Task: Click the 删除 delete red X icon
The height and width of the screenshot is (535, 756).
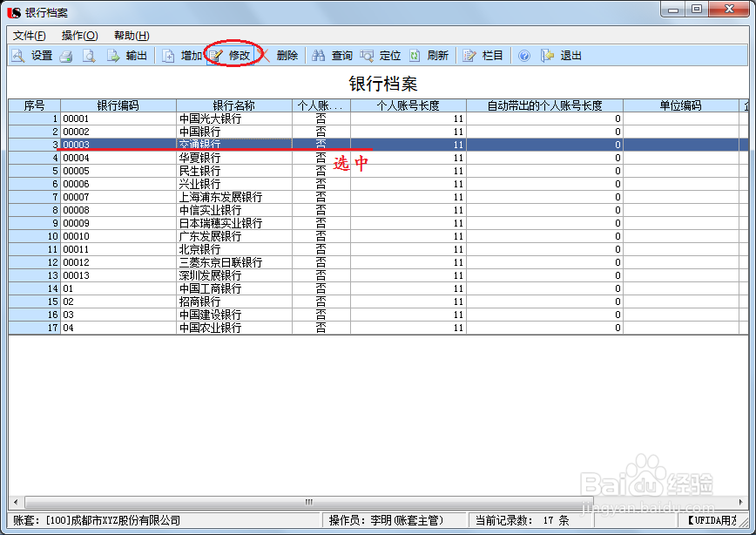Action: point(264,56)
